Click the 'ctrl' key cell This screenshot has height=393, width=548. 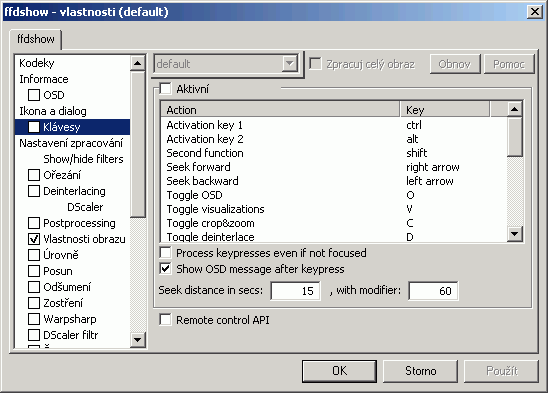point(414,125)
